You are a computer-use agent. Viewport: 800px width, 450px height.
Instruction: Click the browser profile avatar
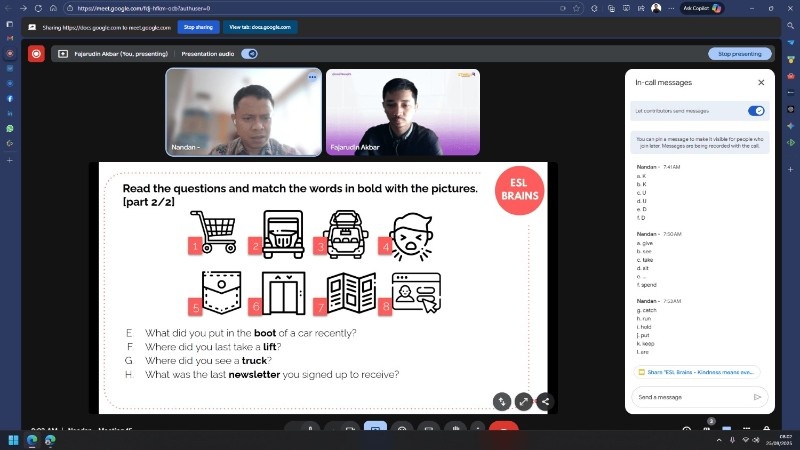pos(657,8)
